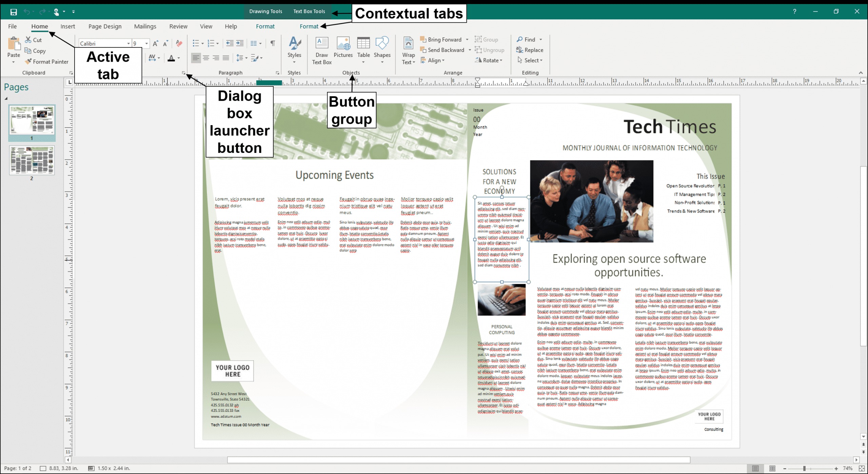Click the Save icon in title bar
This screenshot has width=868, height=474.
pyautogui.click(x=14, y=12)
